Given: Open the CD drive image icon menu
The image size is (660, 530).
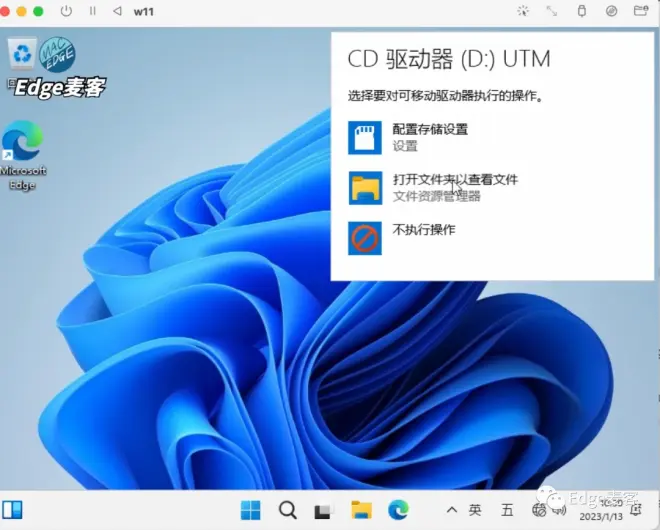Looking at the screenshot, I should pyautogui.click(x=611, y=11).
